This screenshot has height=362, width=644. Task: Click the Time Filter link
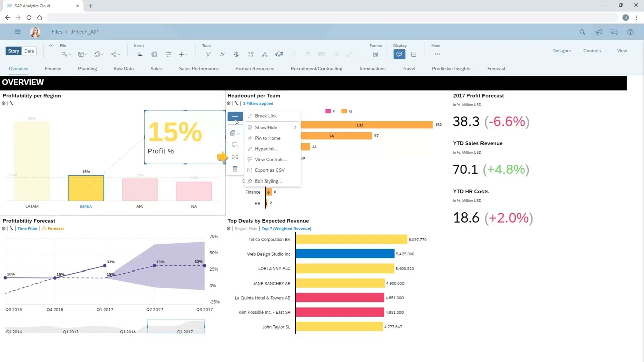pyautogui.click(x=27, y=229)
